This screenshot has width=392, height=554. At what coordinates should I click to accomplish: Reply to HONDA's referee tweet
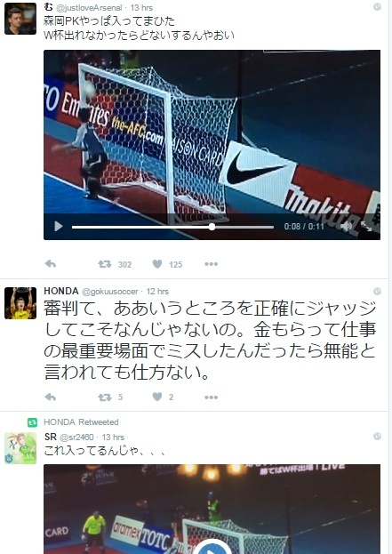point(51,397)
